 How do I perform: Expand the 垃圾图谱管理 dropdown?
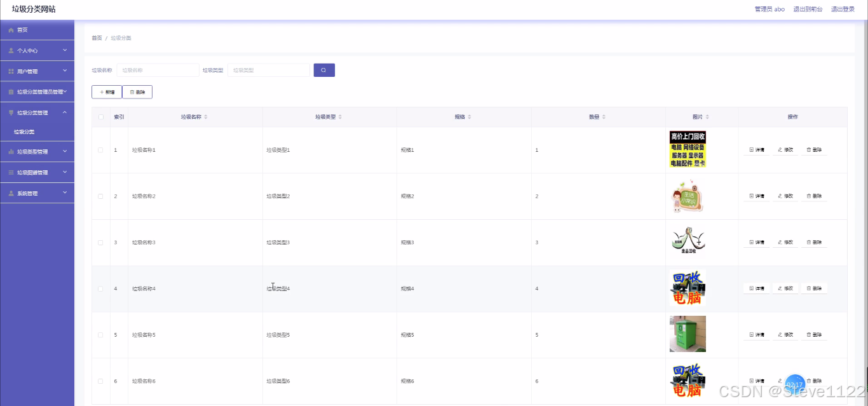click(x=37, y=172)
